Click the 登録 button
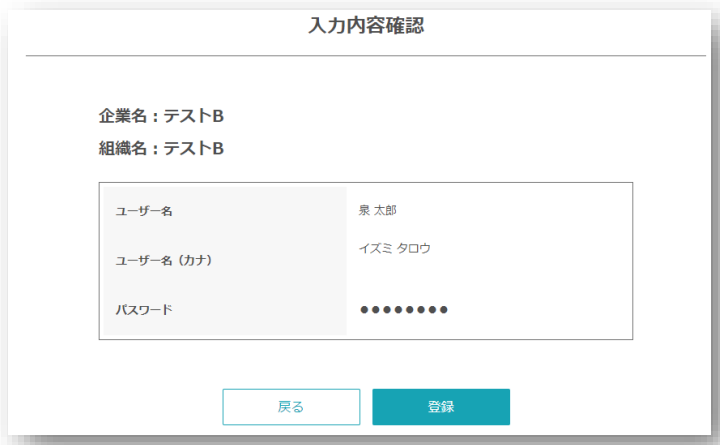The image size is (720, 445). tap(441, 407)
